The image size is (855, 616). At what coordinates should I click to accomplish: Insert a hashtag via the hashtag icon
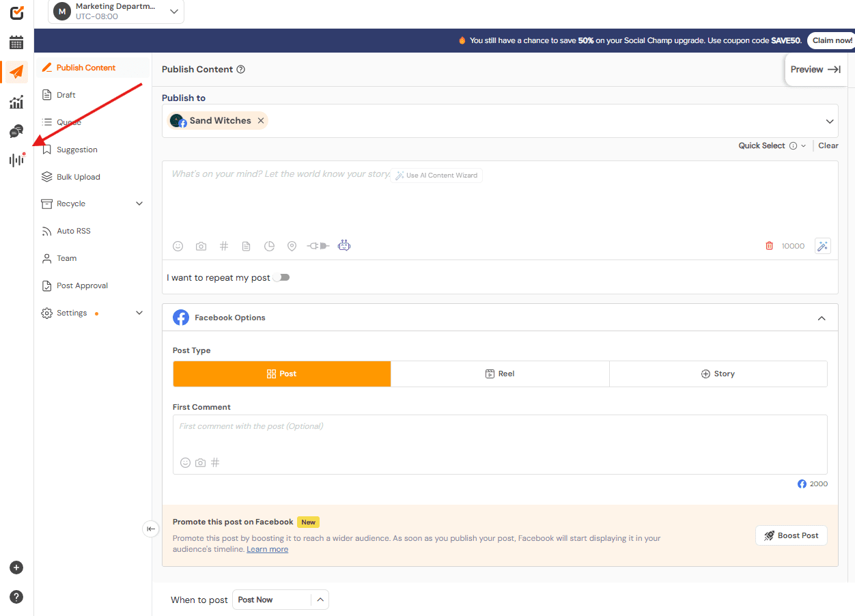click(x=224, y=246)
